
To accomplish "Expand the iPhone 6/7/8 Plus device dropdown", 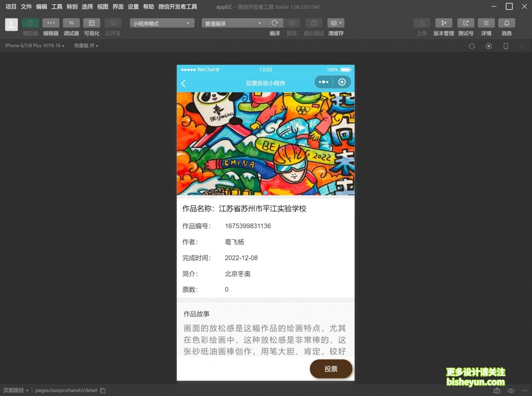I will [35, 46].
